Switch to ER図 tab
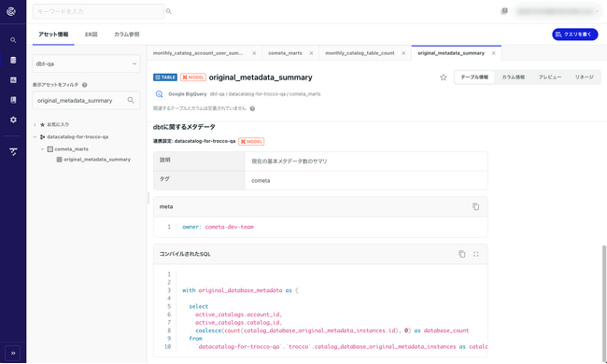 [x=91, y=35]
